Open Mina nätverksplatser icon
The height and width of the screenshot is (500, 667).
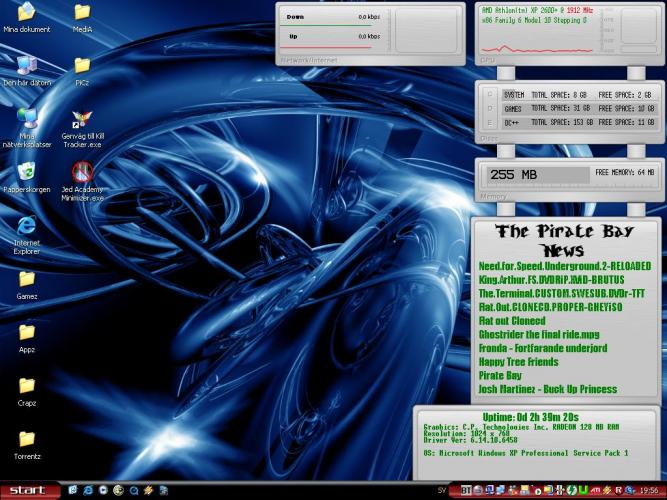27,118
